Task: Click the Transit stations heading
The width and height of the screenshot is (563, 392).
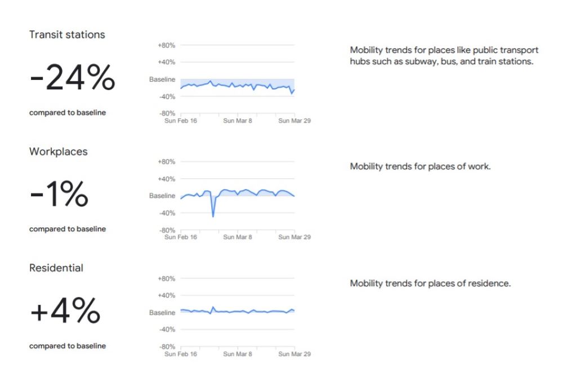Action: pos(67,35)
